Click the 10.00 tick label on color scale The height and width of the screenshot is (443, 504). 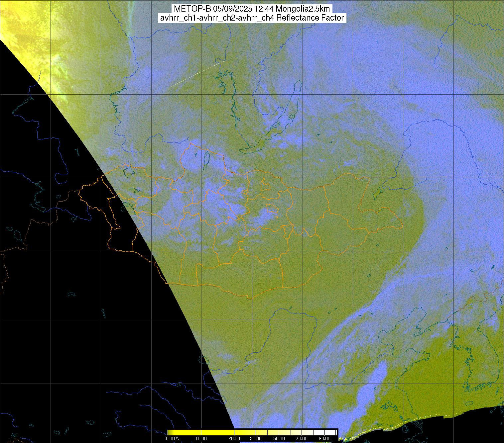coord(201,439)
